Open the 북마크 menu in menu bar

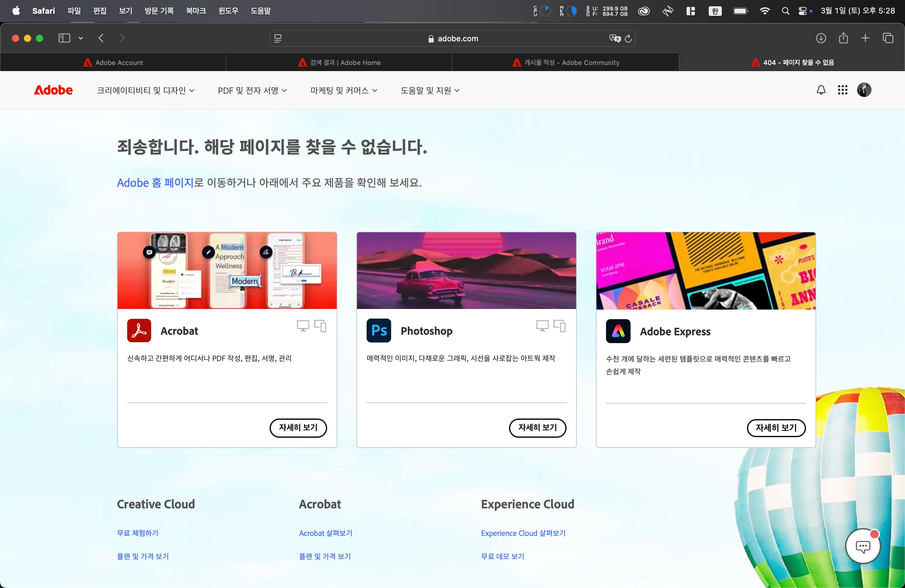[x=196, y=11]
